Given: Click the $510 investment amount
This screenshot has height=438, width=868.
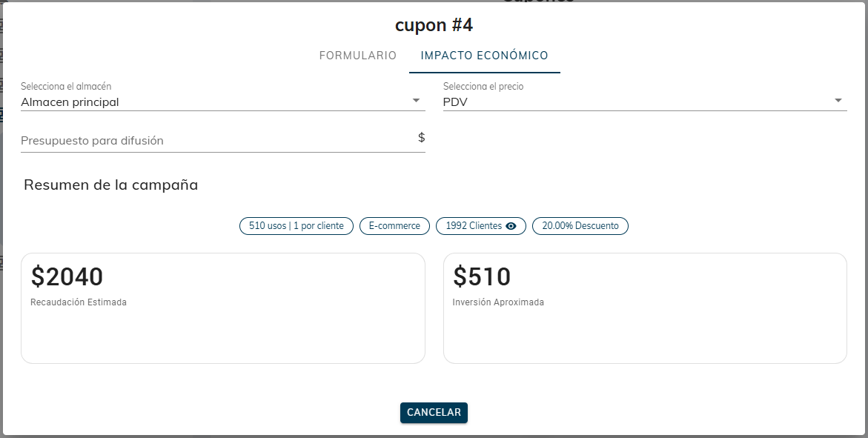Looking at the screenshot, I should [x=482, y=277].
